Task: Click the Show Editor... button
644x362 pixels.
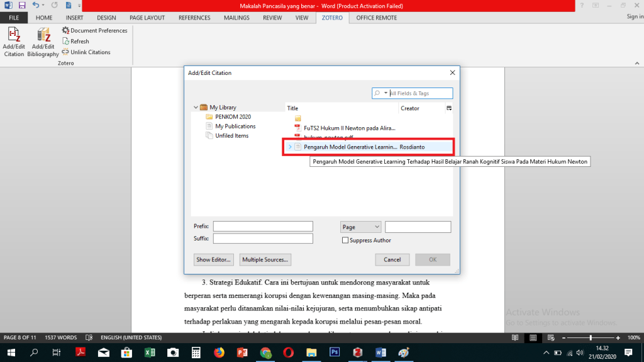Action: click(x=214, y=259)
